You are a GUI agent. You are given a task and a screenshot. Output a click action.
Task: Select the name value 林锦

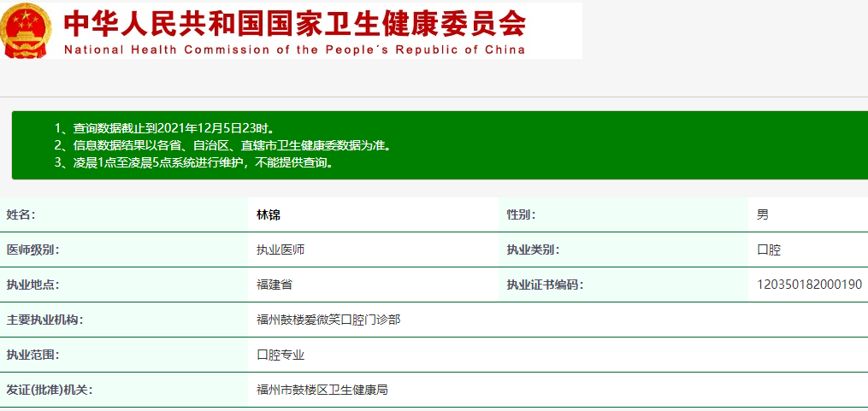coord(269,215)
